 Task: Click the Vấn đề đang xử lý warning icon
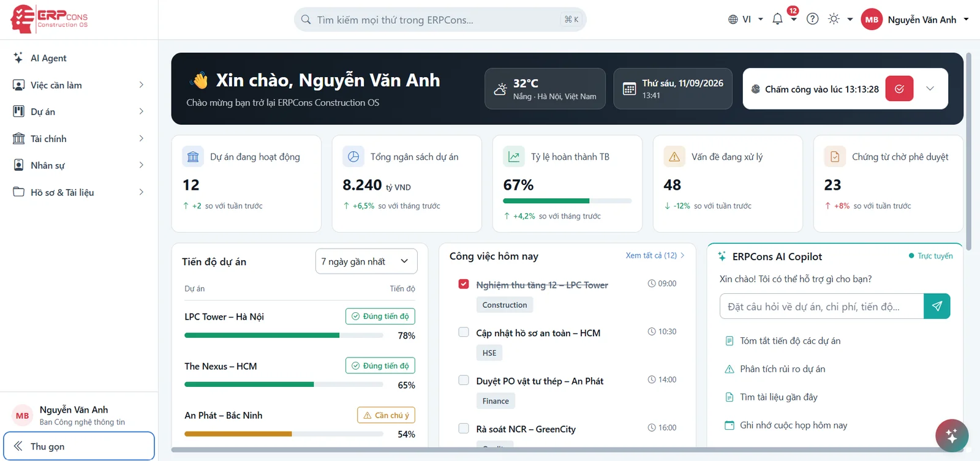tap(674, 157)
